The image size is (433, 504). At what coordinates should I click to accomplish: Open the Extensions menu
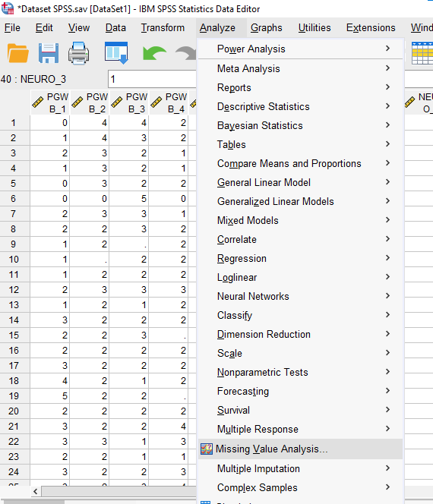pyautogui.click(x=371, y=28)
